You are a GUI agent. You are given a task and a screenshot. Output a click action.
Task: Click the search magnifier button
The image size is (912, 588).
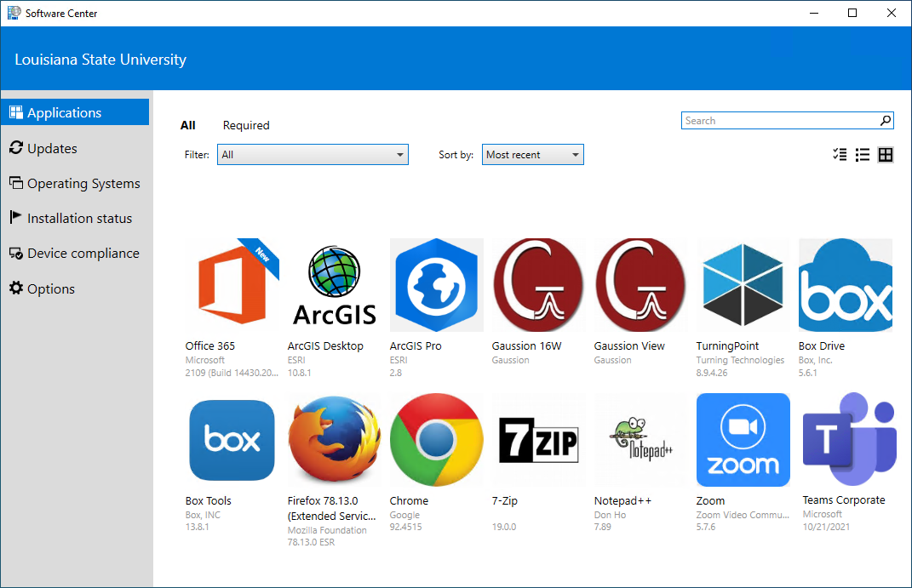pos(886,121)
